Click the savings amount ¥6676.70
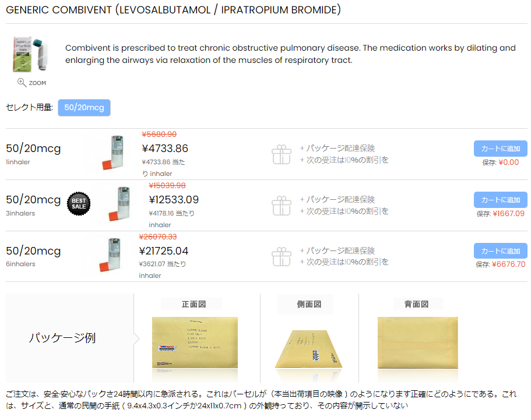Viewport: 531px width, 420px height. point(509,264)
